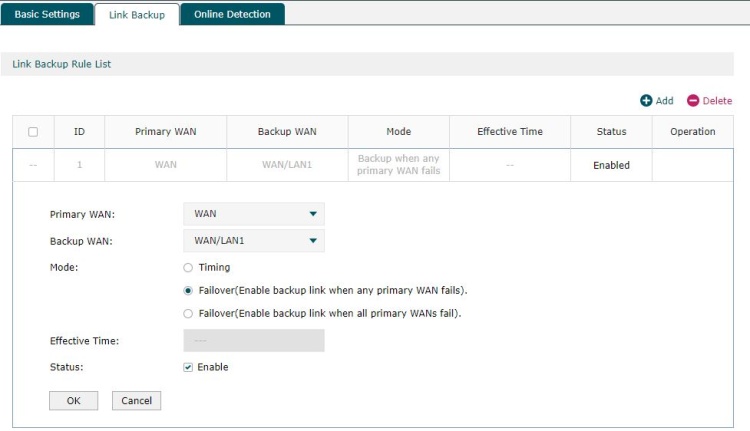This screenshot has width=750, height=431.
Task: Click the OK button
Action: 74,400
